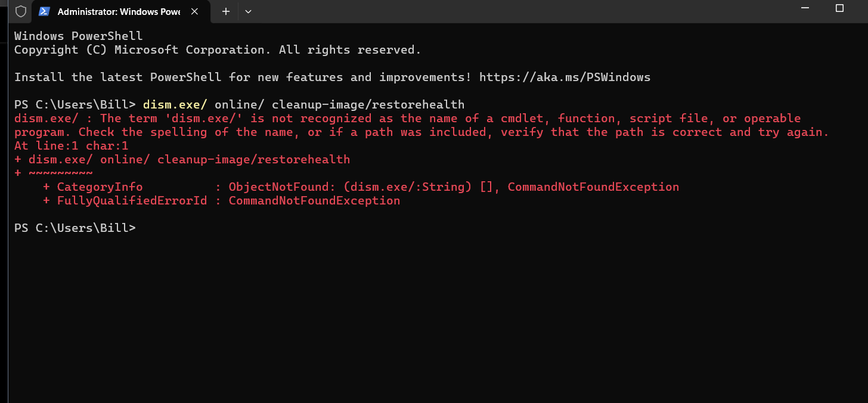Click the PowerShell icon in the tab

point(44,11)
